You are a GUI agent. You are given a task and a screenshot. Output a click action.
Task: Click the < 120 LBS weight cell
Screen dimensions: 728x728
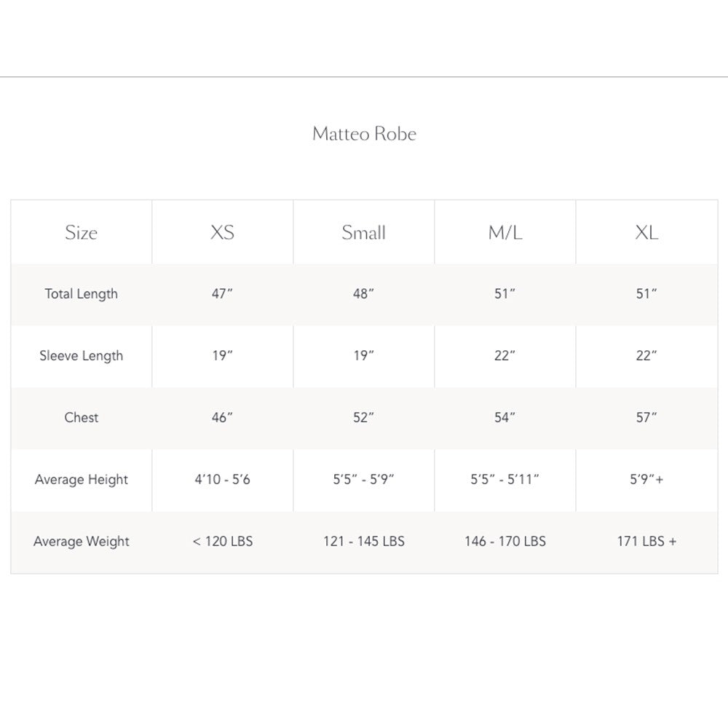click(x=222, y=542)
